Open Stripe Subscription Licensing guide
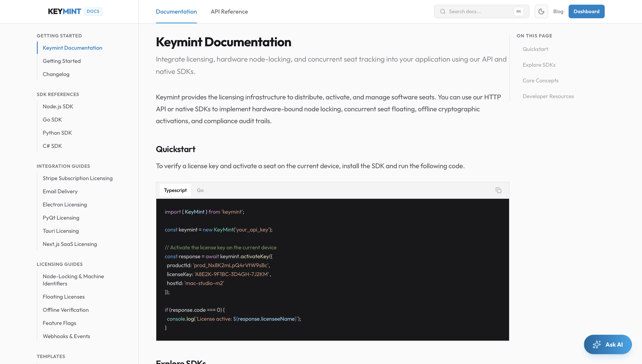This screenshot has height=364, width=642. tap(78, 178)
